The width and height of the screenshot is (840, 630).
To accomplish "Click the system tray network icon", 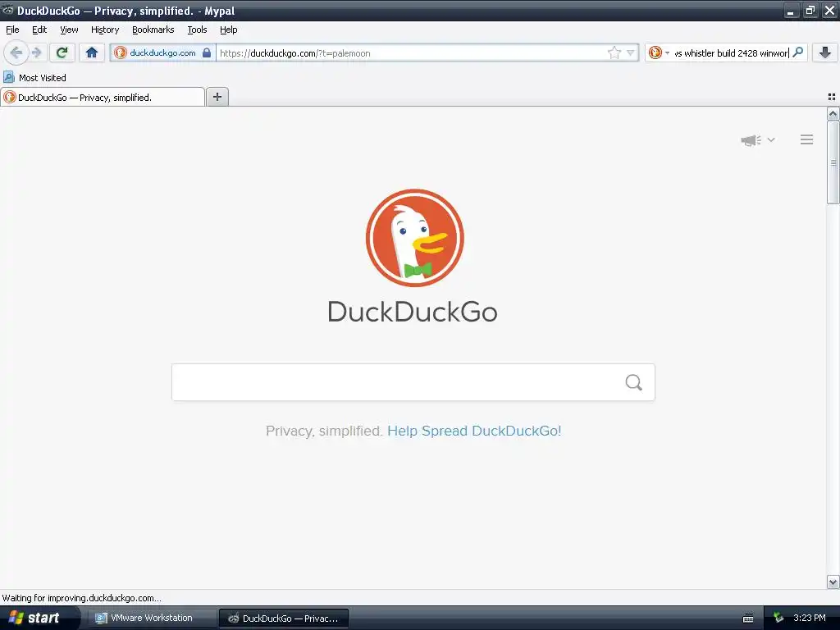I will (778, 619).
